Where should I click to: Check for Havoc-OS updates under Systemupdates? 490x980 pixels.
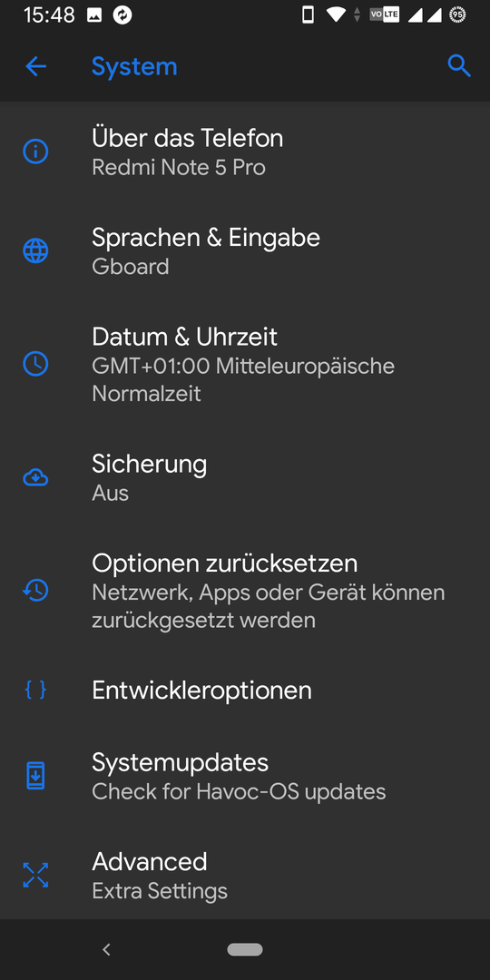(x=245, y=776)
